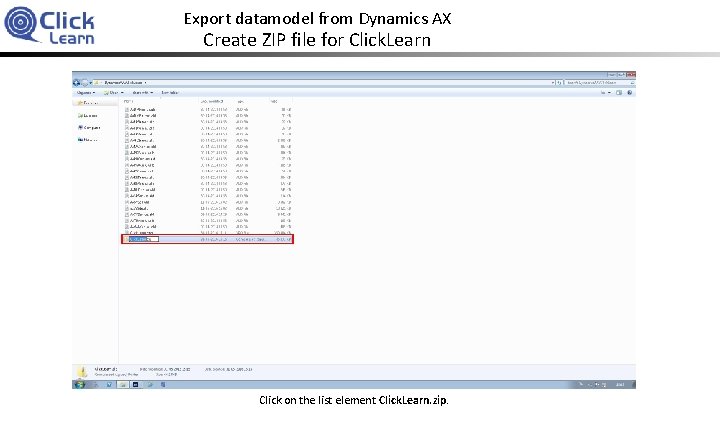Click the Explorer Forward arrow button
The image size is (720, 437).
tap(85, 83)
